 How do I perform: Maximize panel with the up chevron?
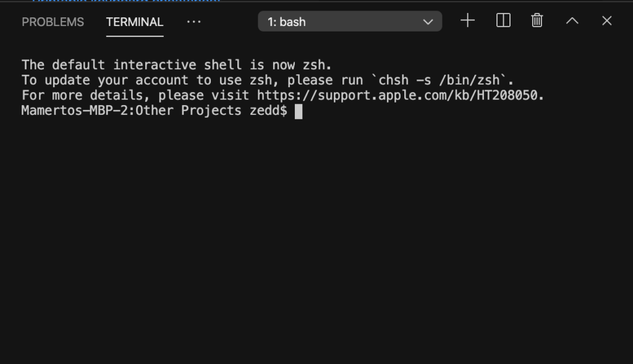572,20
